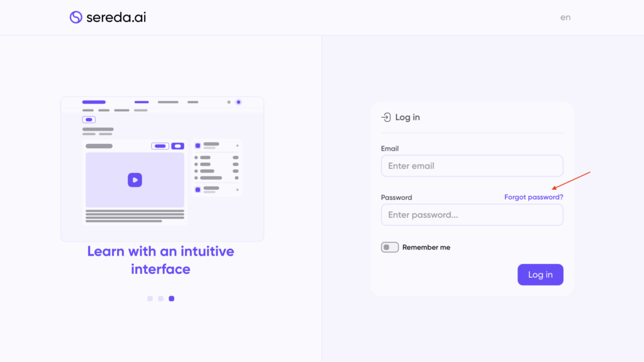Screen dimensions: 644x362
Task: Focus the Enter password field
Action: coord(472,215)
